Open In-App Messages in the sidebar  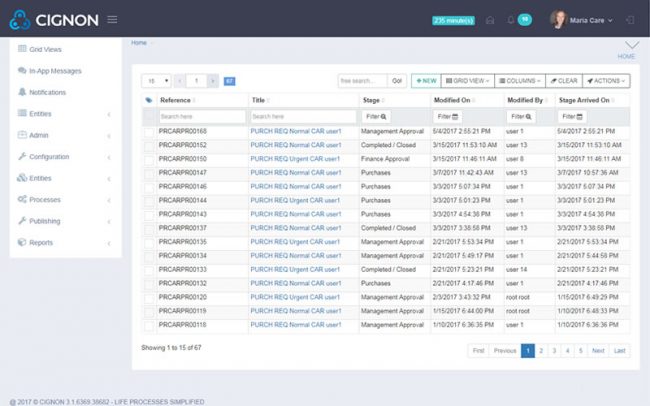(55, 70)
